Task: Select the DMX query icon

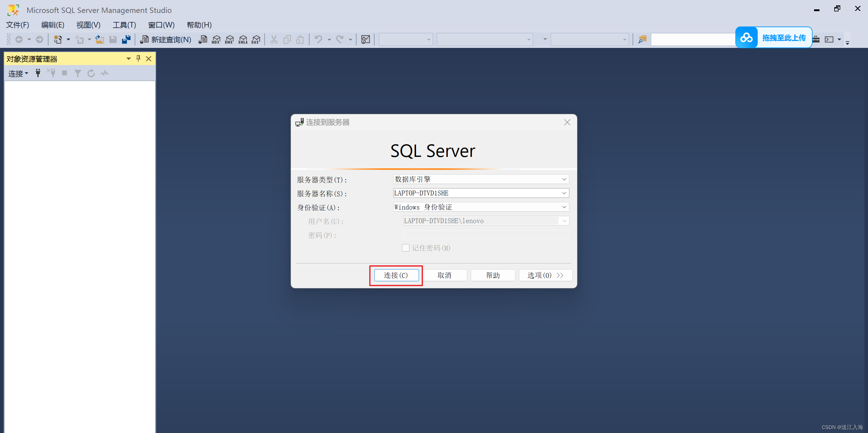Action: tap(229, 39)
